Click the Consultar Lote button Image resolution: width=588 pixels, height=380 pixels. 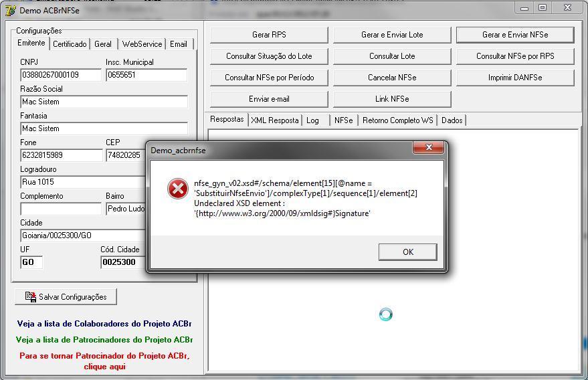(392, 56)
